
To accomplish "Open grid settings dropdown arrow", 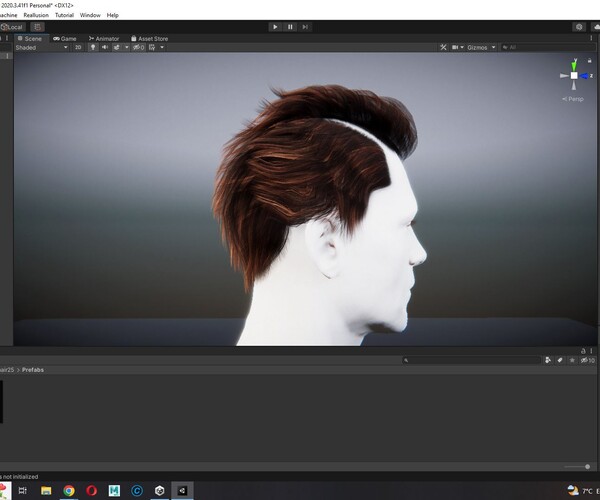I will point(162,47).
